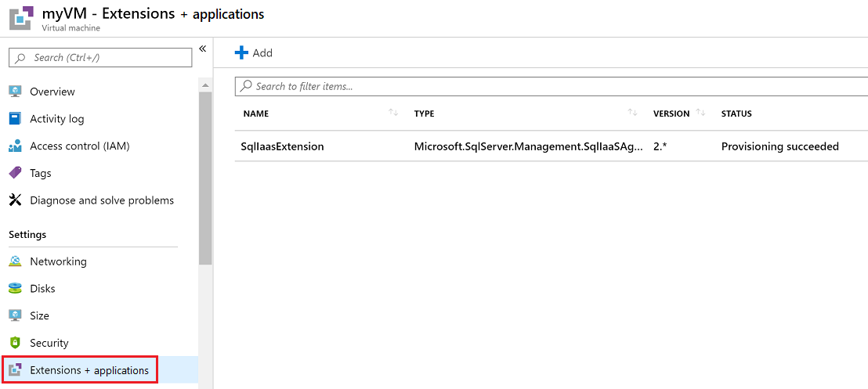868x389 pixels.
Task: Sort the list by NAME column arrows
Action: click(x=393, y=113)
